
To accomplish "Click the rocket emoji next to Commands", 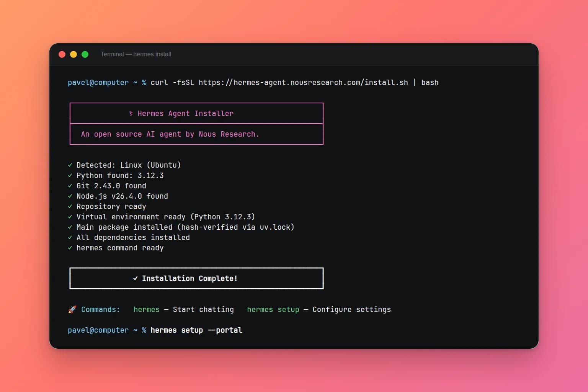I will (x=72, y=310).
